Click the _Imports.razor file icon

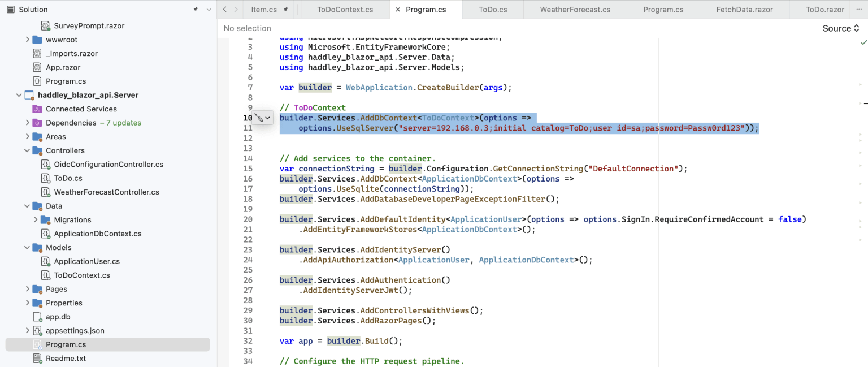(37, 54)
